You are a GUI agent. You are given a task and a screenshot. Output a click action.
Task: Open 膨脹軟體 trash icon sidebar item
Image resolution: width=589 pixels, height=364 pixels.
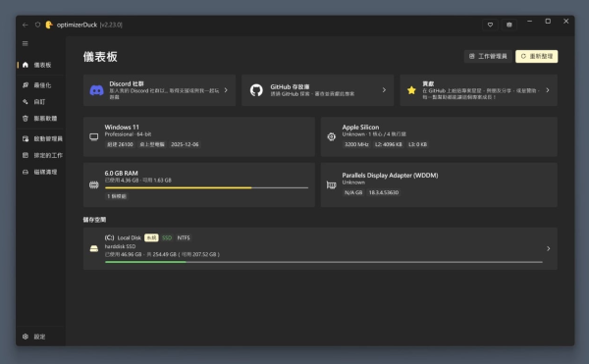41,118
